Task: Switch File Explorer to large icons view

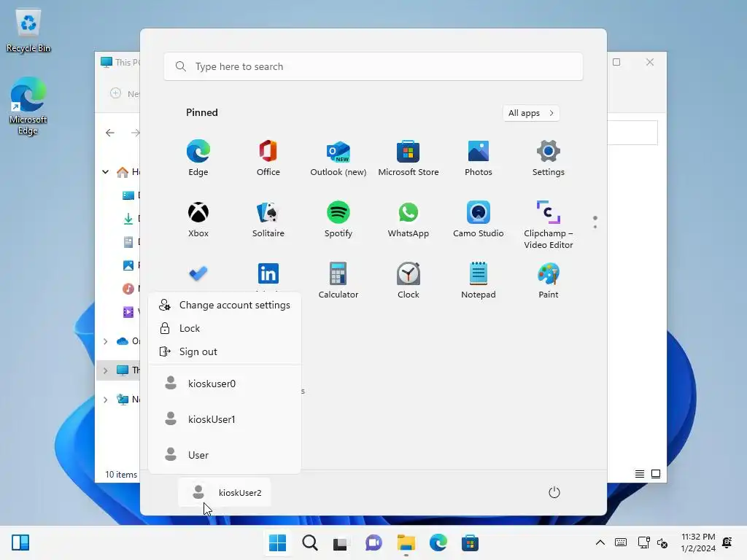Action: tap(656, 474)
